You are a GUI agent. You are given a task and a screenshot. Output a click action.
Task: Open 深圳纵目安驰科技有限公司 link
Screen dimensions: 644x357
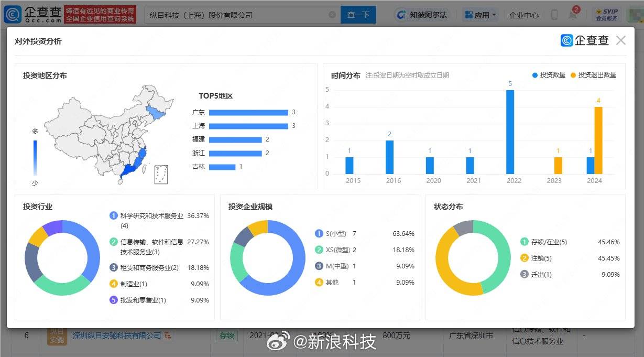(117, 336)
